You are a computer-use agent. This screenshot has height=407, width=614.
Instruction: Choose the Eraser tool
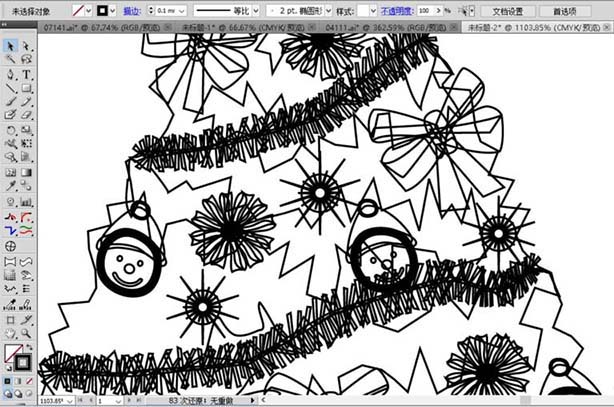[26, 115]
